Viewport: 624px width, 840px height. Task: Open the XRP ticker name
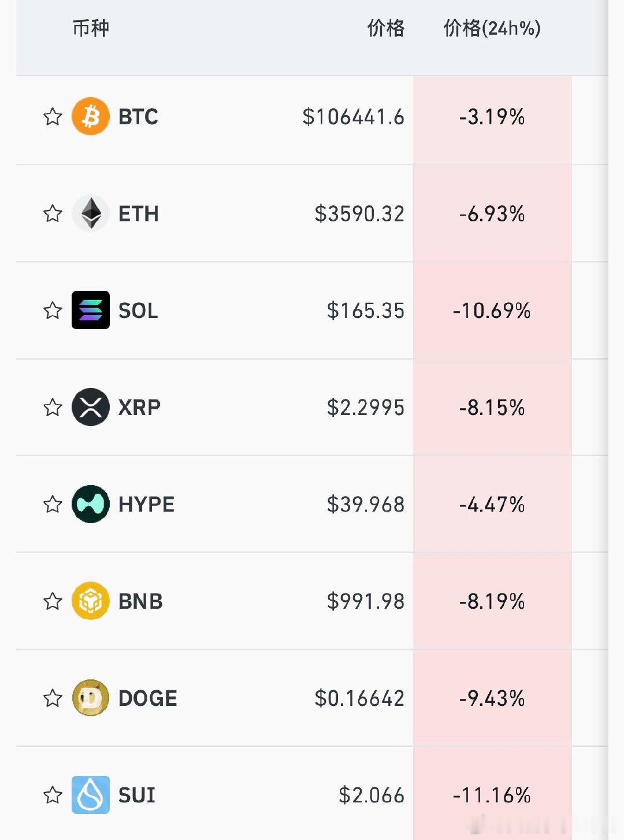click(139, 407)
